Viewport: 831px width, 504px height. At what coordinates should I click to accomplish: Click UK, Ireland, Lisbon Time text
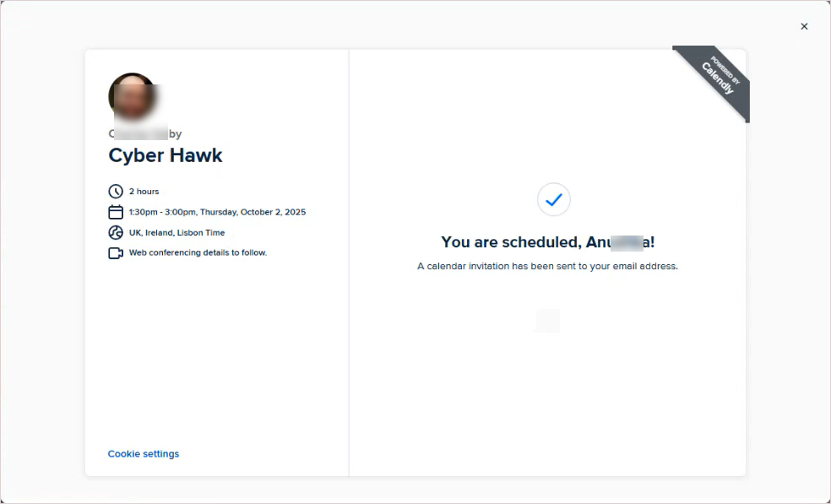click(177, 233)
